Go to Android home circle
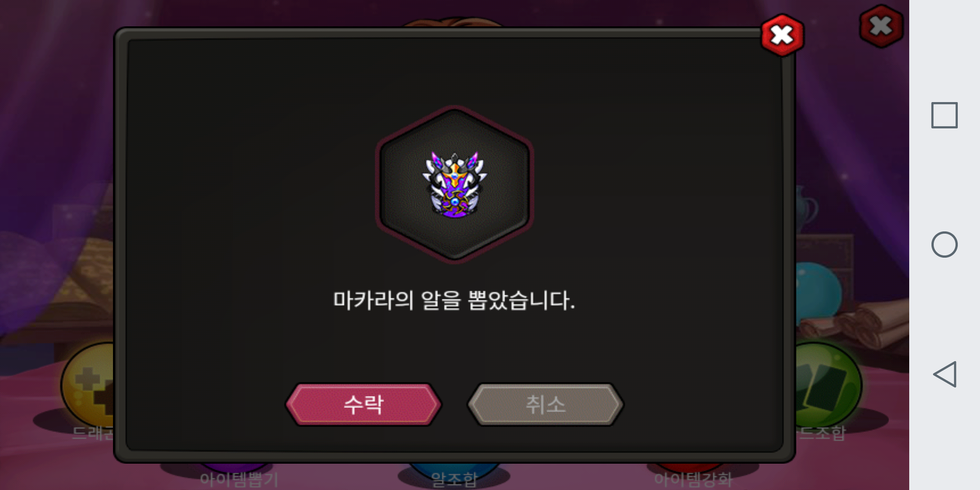 point(944,245)
